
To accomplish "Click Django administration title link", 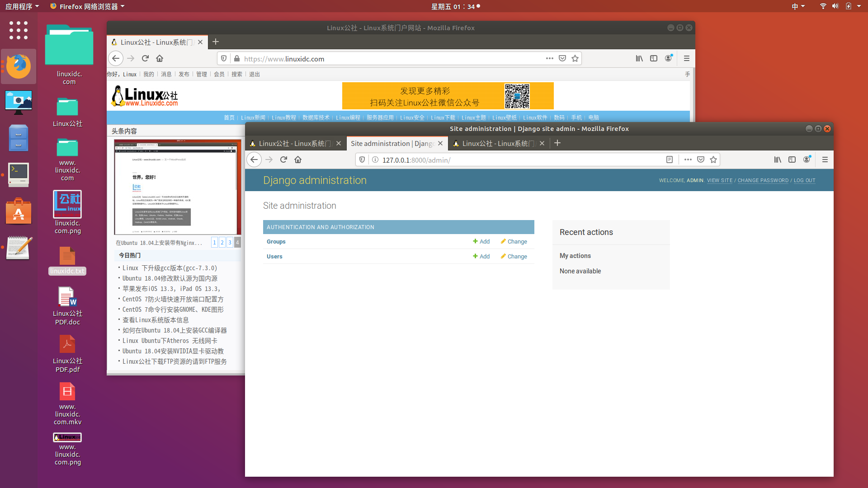I will tap(315, 180).
